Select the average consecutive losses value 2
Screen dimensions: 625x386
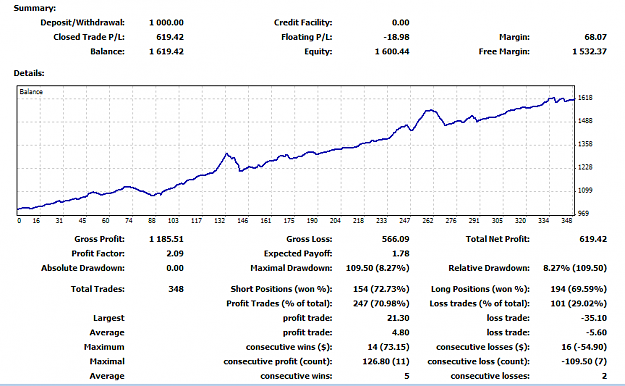point(604,376)
